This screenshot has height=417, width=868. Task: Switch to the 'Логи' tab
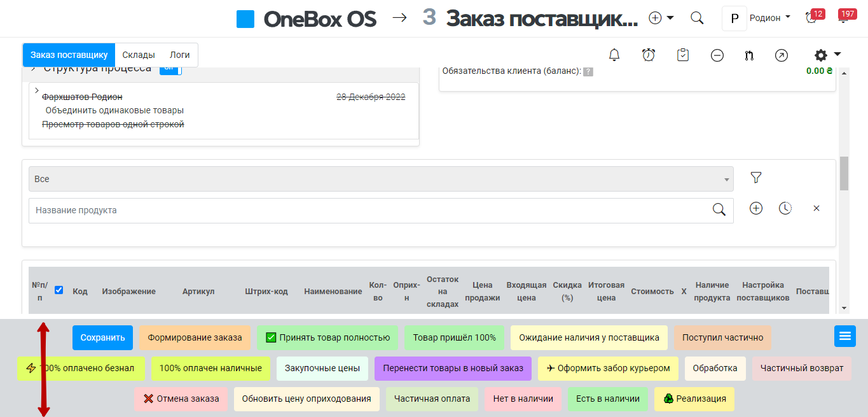pyautogui.click(x=180, y=55)
